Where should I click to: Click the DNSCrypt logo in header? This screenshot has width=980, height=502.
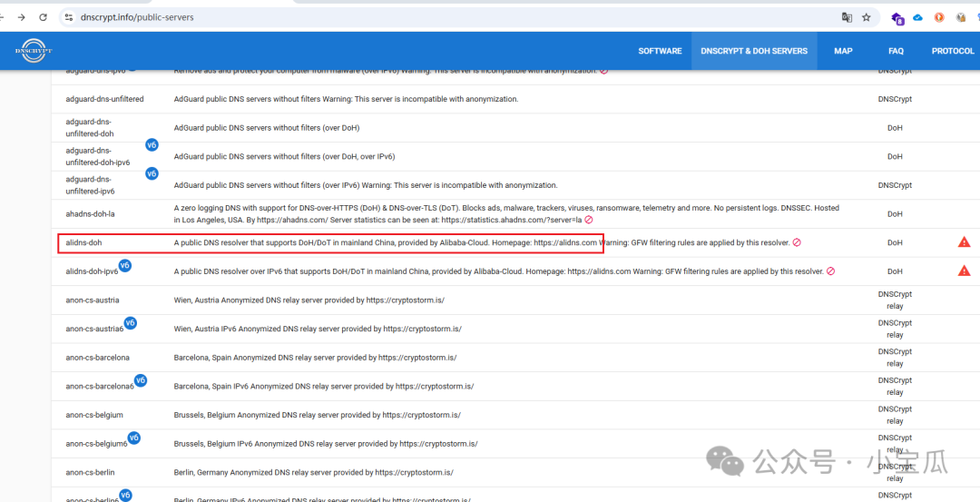pos(34,51)
